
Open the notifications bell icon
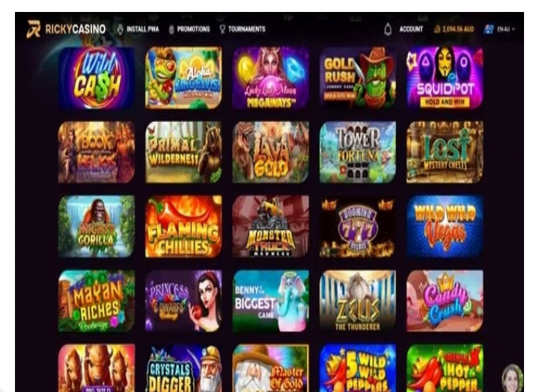388,29
